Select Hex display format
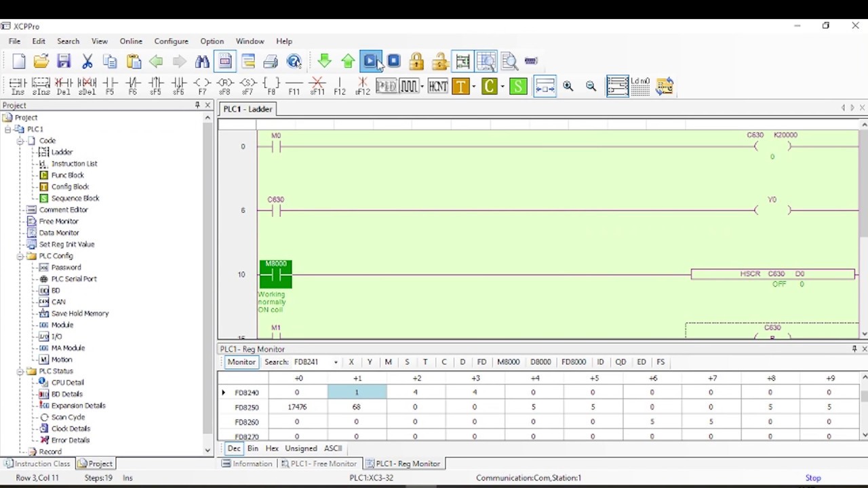868x488 pixels. tap(272, 448)
